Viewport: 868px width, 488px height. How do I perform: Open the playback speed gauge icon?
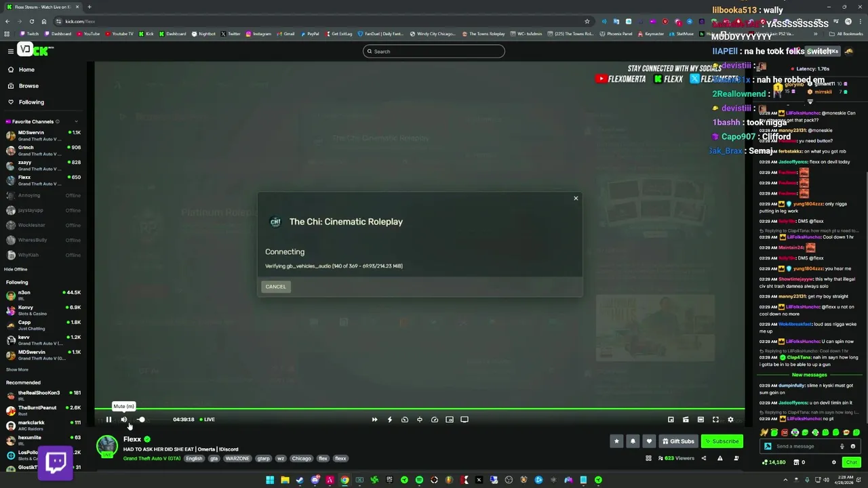435,420
